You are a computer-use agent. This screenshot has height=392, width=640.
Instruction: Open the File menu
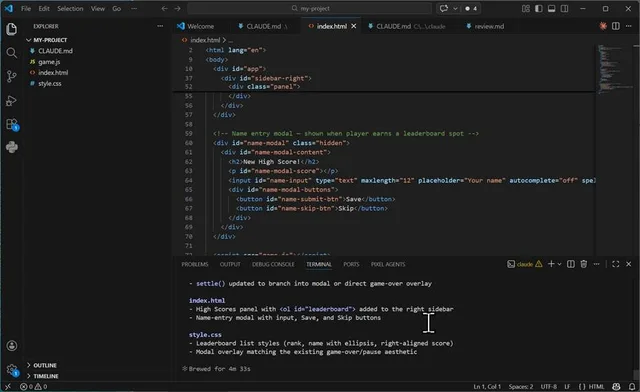tap(26, 8)
